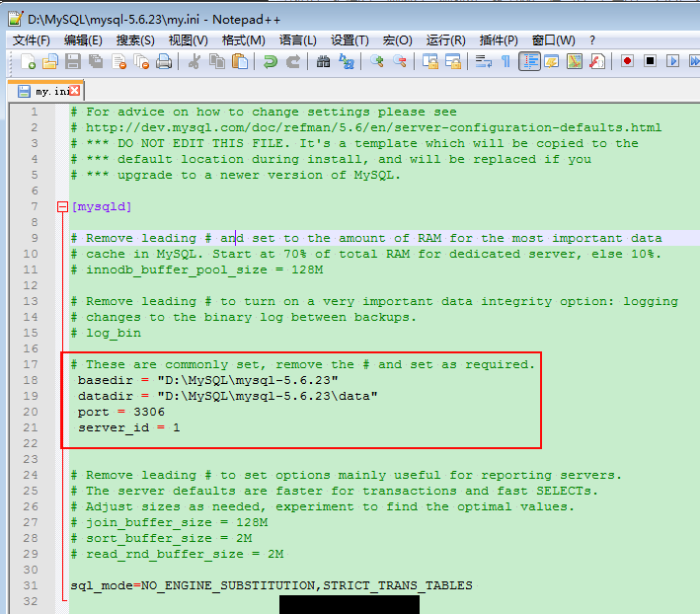Screen dimensions: 700x614
Task: Close the my.ini tab with red X
Action: pos(75,91)
